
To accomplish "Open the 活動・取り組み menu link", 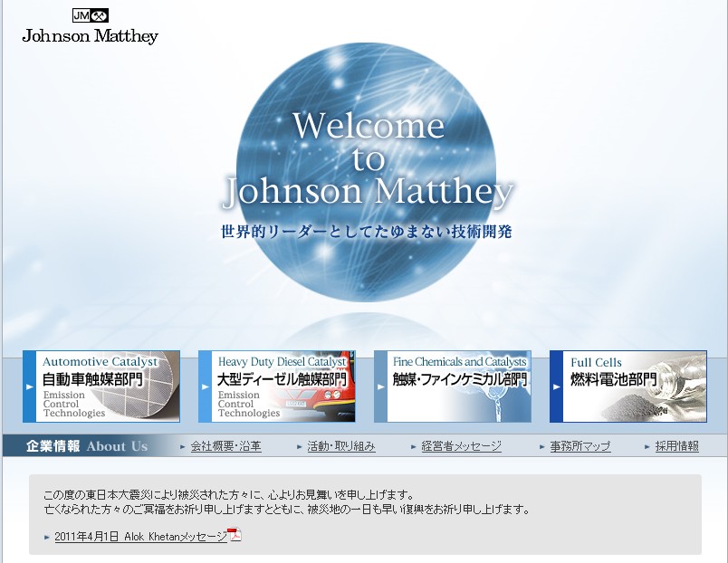I will click(341, 446).
